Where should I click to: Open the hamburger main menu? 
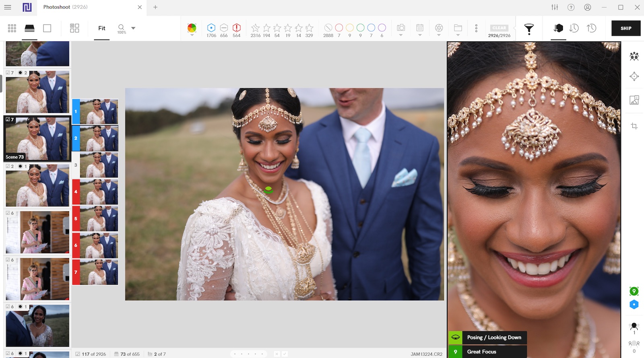[x=8, y=7]
